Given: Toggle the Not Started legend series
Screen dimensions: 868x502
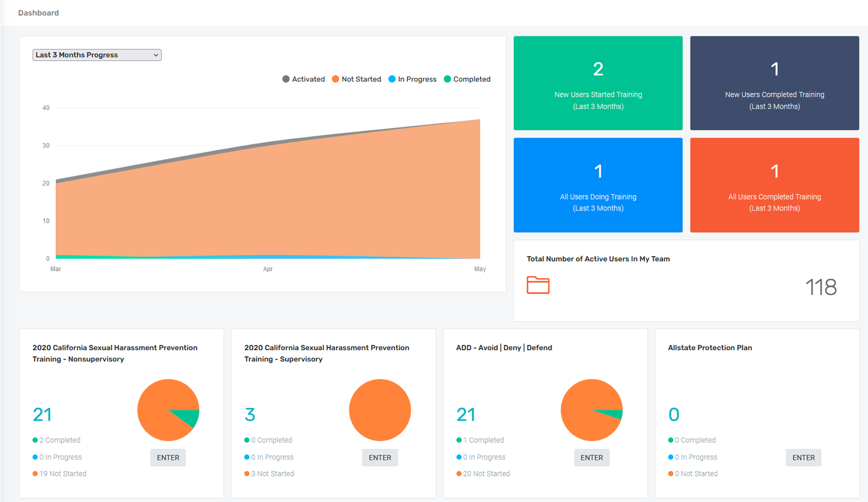Looking at the screenshot, I should tap(356, 79).
